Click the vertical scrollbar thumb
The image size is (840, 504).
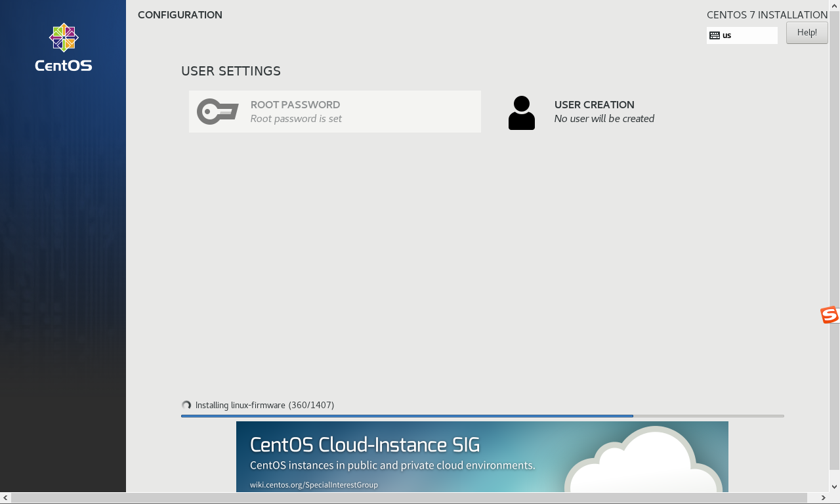click(834, 241)
